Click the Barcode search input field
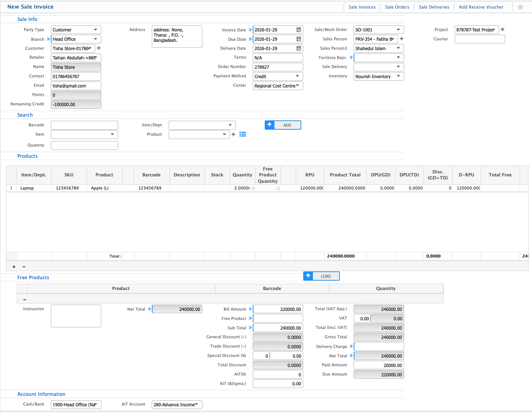Screen dimensions: 532x413 pyautogui.click(x=84, y=125)
